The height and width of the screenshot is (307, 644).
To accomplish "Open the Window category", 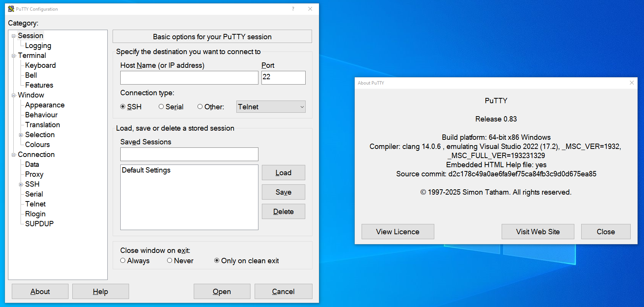I will (x=31, y=95).
